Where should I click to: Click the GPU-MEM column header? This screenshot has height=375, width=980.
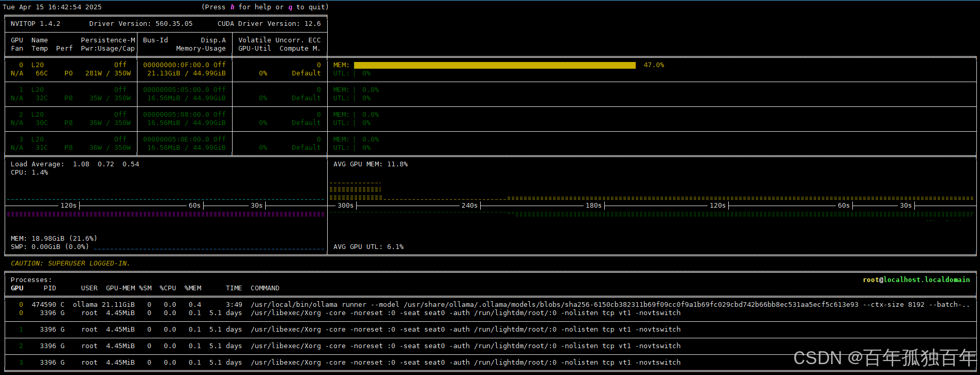pos(120,288)
